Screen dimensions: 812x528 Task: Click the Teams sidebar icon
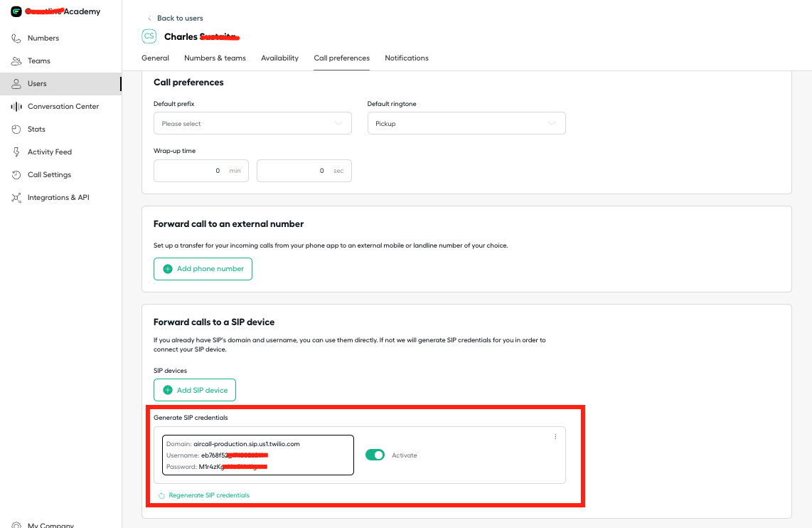pos(16,61)
